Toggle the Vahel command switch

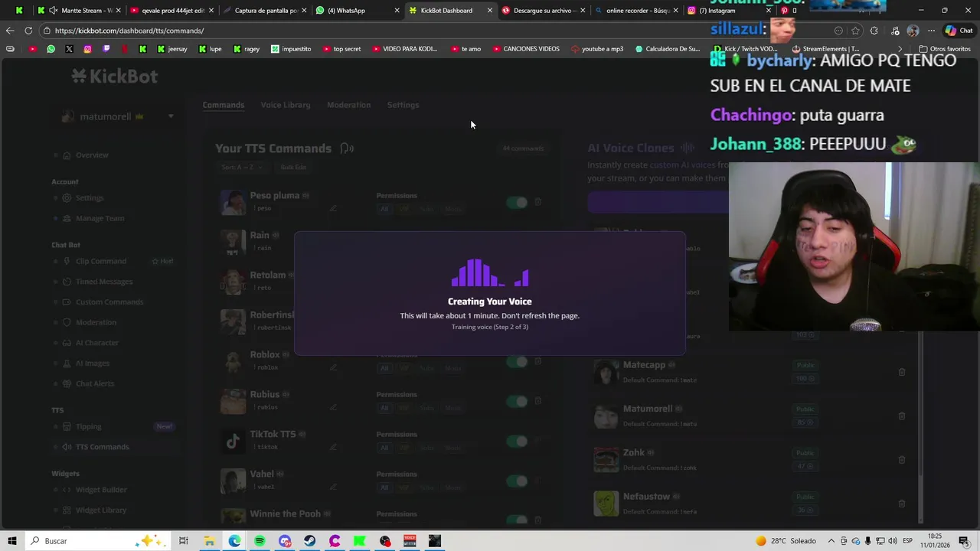(x=517, y=481)
